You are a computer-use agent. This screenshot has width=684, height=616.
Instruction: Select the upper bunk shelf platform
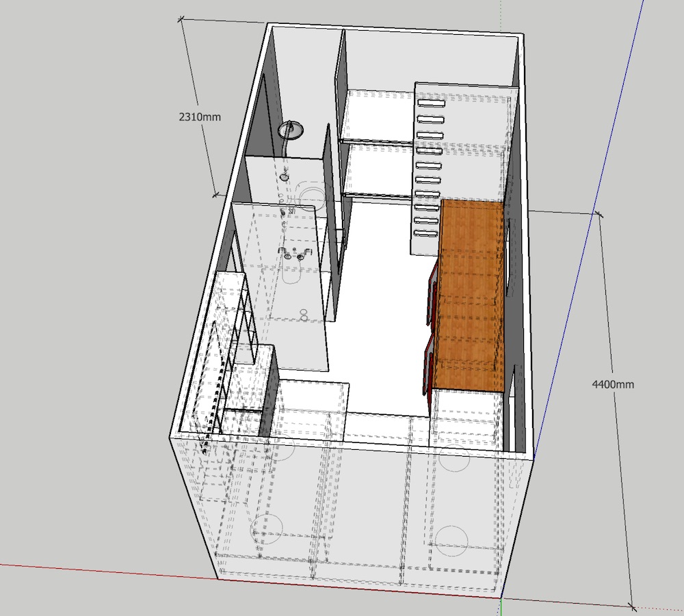[380, 116]
